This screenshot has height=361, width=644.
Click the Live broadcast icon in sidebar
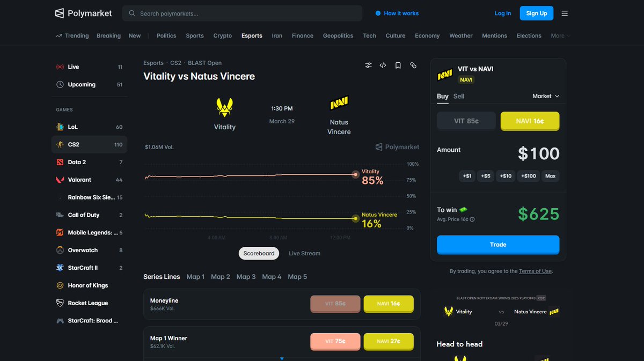pyautogui.click(x=60, y=67)
